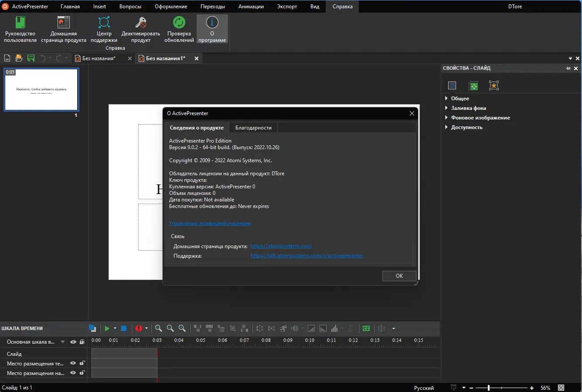This screenshot has width=582, height=392.
Task: Click the green Save icon in quick toolbar
Action: (31, 58)
